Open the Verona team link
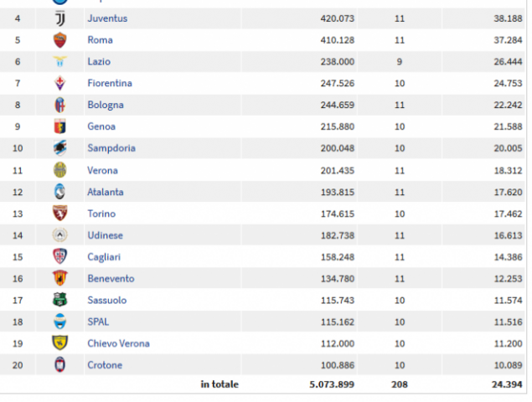 coord(102,170)
